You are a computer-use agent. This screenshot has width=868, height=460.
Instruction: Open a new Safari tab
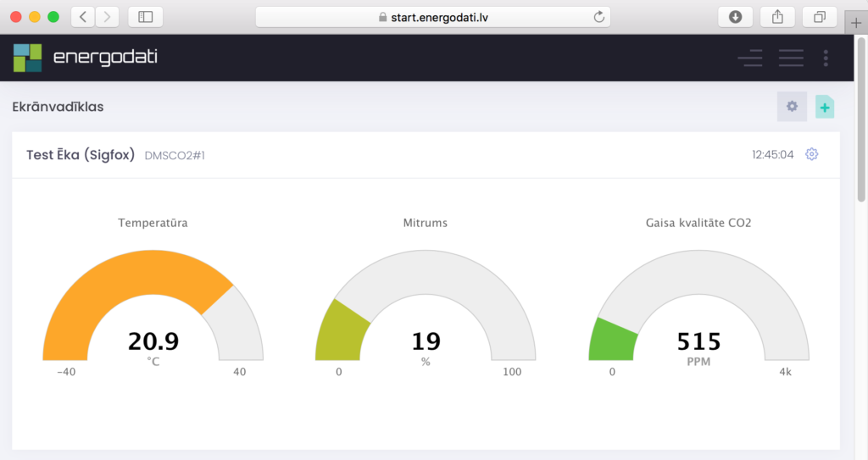tap(856, 23)
